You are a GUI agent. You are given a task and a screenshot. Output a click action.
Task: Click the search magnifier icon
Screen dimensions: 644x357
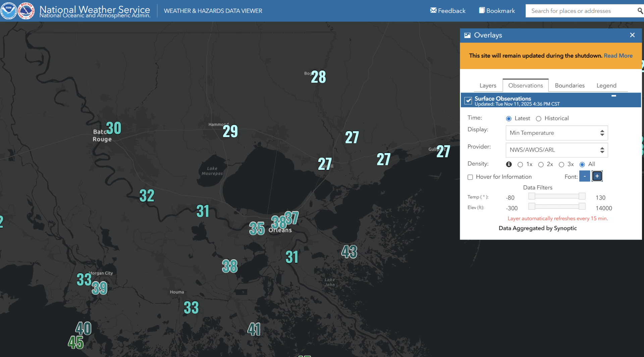point(640,11)
